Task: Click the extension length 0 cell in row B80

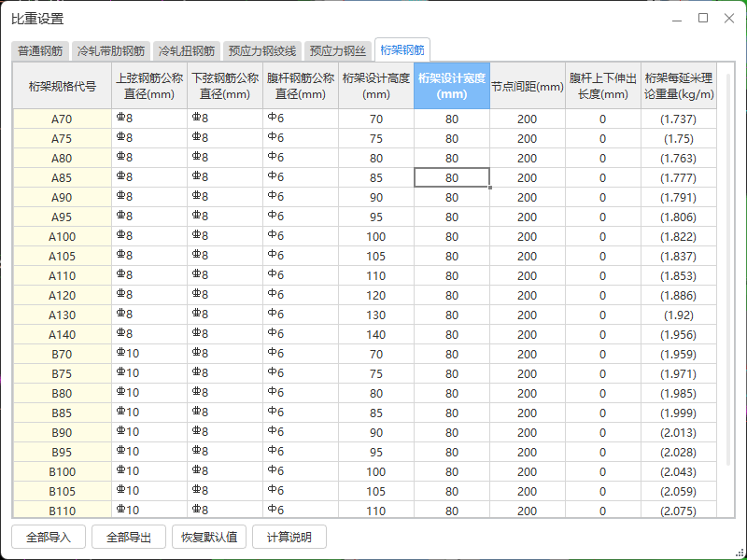Action: pos(603,393)
